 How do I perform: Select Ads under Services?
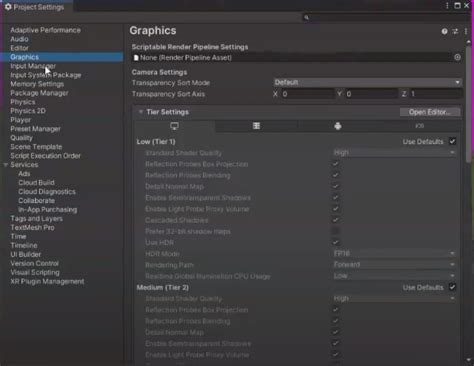tap(24, 174)
